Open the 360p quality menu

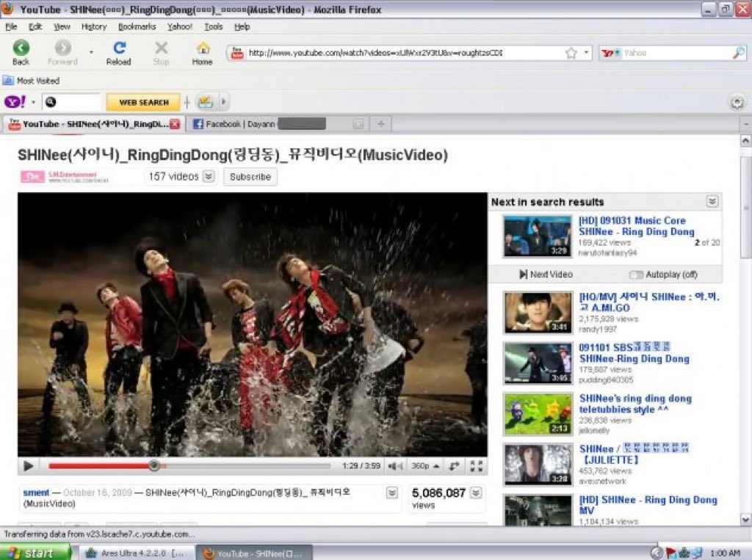(425, 466)
